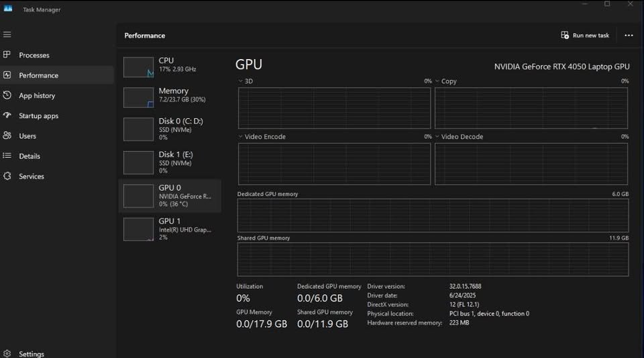Viewport: 644px width, 358px height.
Task: Switch to the Users page
Action: 28,136
